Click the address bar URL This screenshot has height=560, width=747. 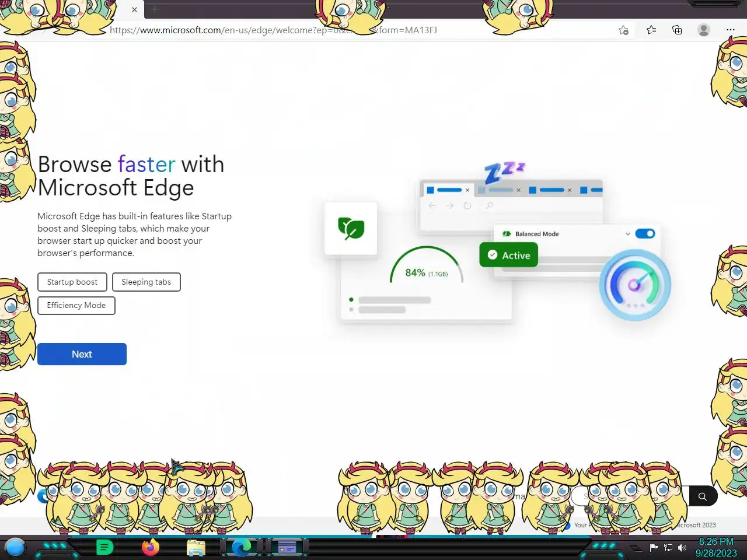click(273, 30)
